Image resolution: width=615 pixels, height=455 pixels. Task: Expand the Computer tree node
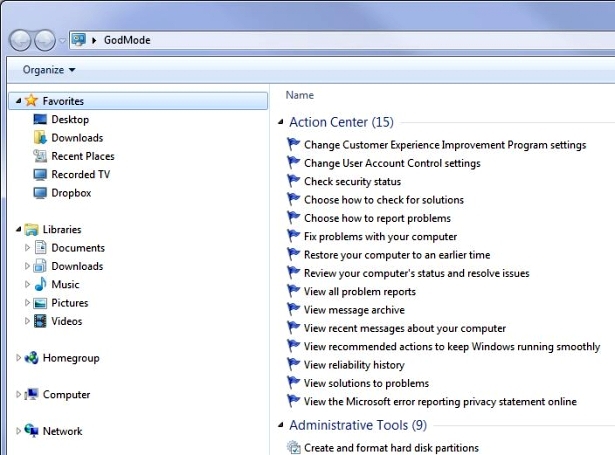coord(18,395)
